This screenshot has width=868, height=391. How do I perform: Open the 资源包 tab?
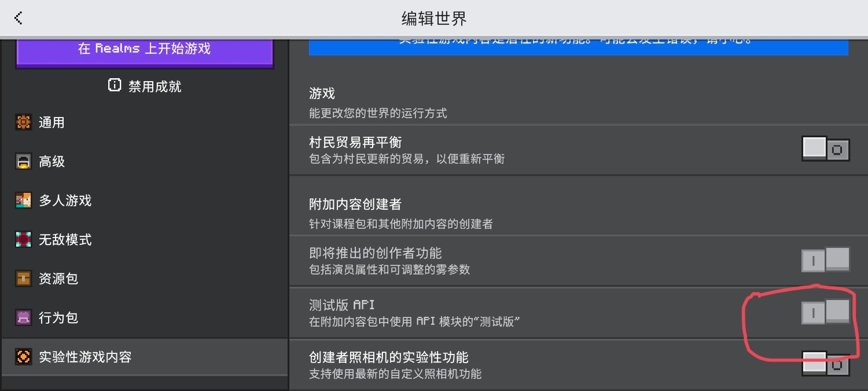[x=145, y=279]
